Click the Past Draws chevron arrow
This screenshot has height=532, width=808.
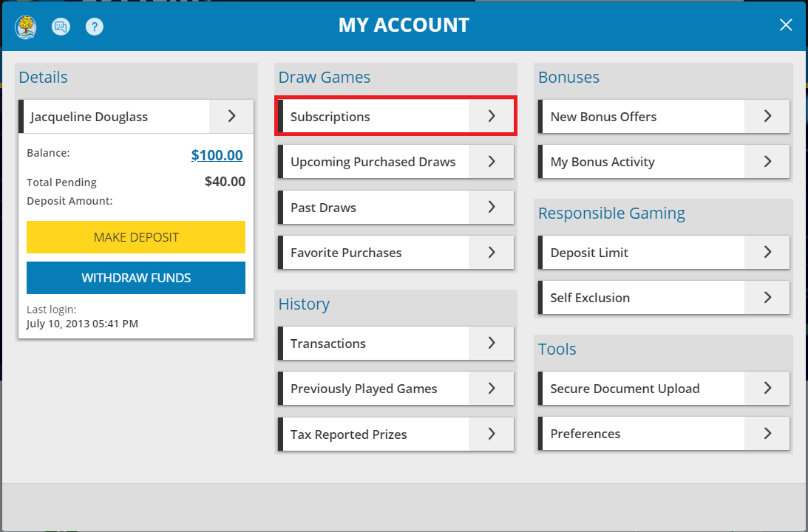pos(490,207)
